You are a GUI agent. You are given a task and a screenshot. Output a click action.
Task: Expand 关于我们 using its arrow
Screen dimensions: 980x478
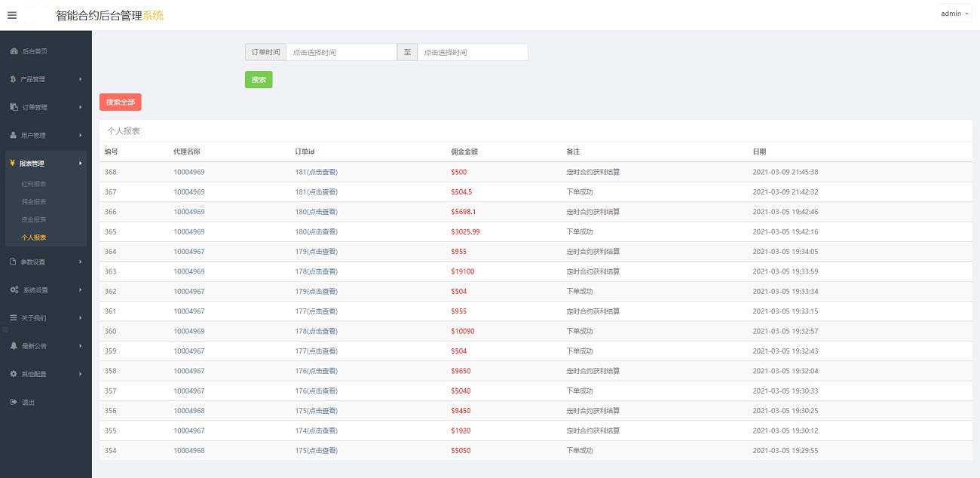click(x=81, y=317)
